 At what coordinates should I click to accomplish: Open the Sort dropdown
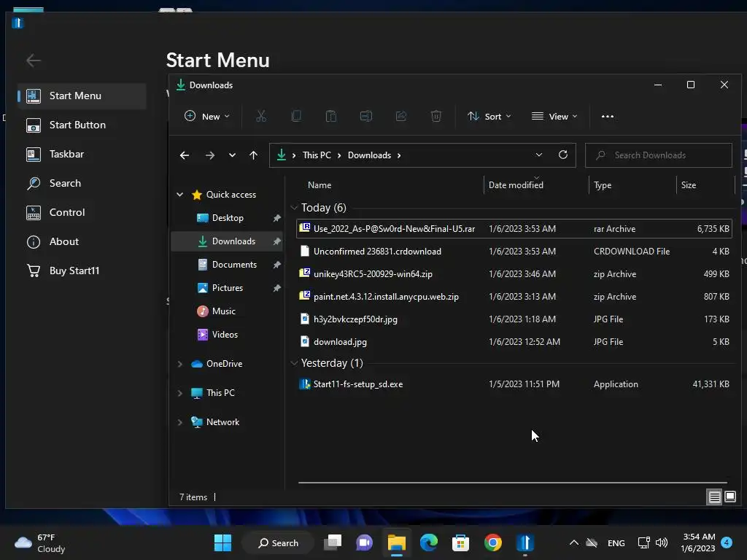click(489, 116)
